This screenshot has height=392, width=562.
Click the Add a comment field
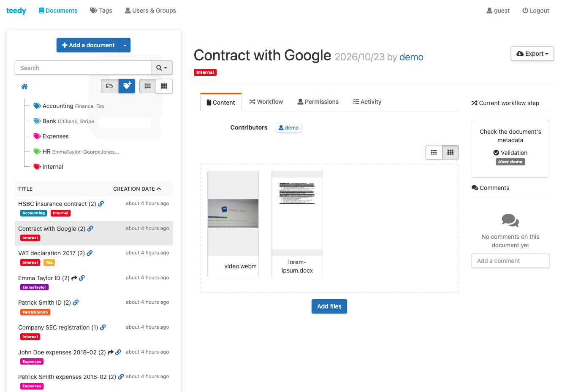click(x=510, y=261)
